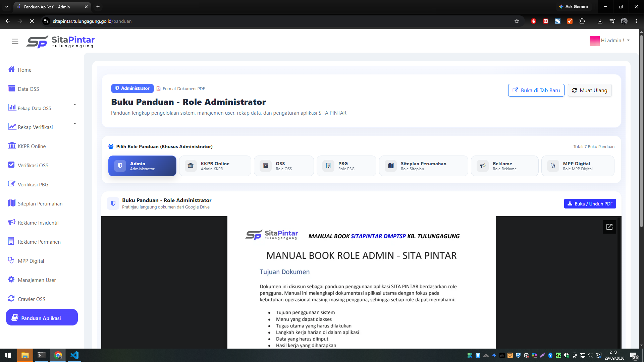Screen dimensions: 644x362
Task: Open File Explorer from the taskbar
Action: coord(25,355)
